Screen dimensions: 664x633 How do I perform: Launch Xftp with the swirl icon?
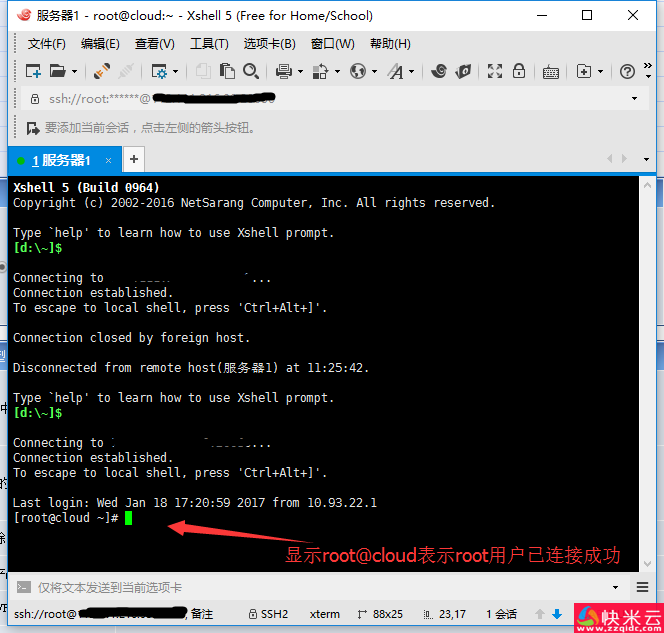[439, 71]
